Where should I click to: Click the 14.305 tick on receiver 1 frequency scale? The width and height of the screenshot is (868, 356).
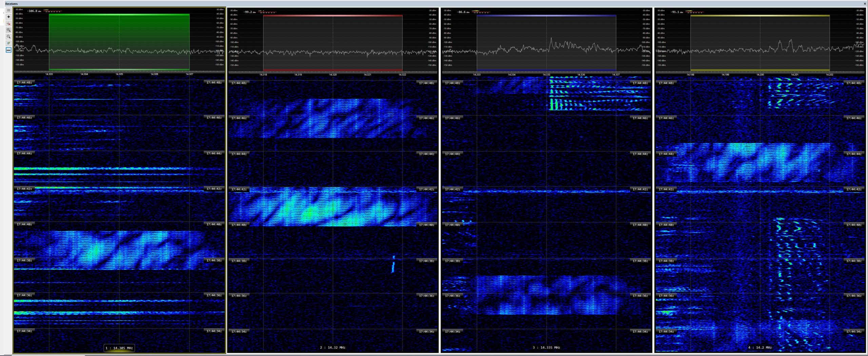[x=119, y=74]
